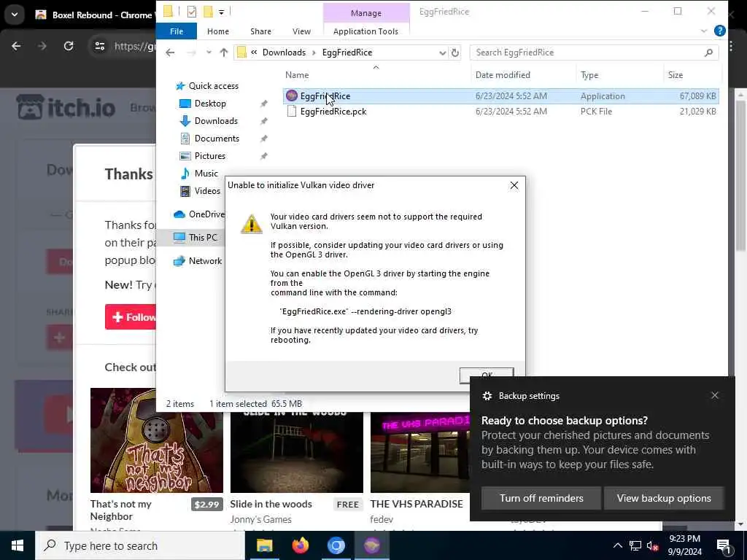747x560 pixels.
Task: Open the Windows Start menu
Action: (18, 545)
